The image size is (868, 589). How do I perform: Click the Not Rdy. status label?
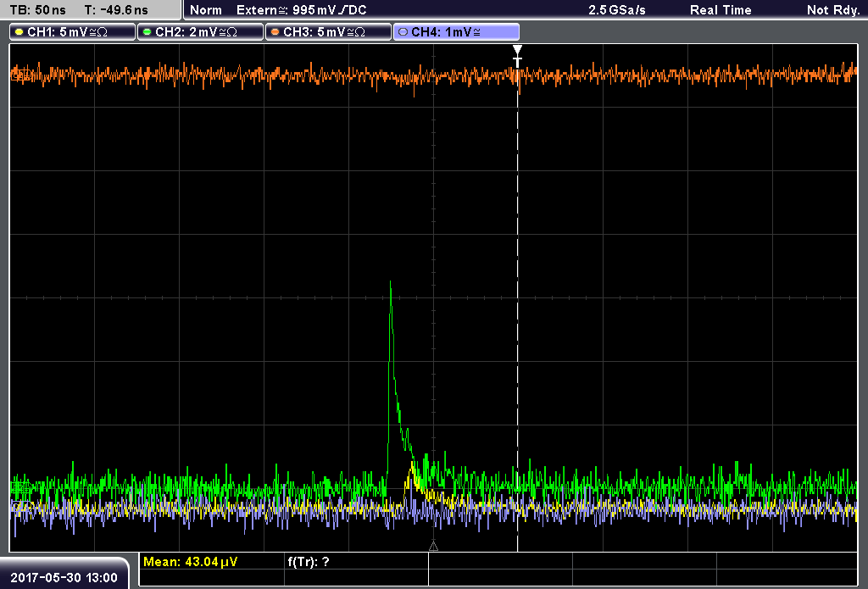coord(832,10)
